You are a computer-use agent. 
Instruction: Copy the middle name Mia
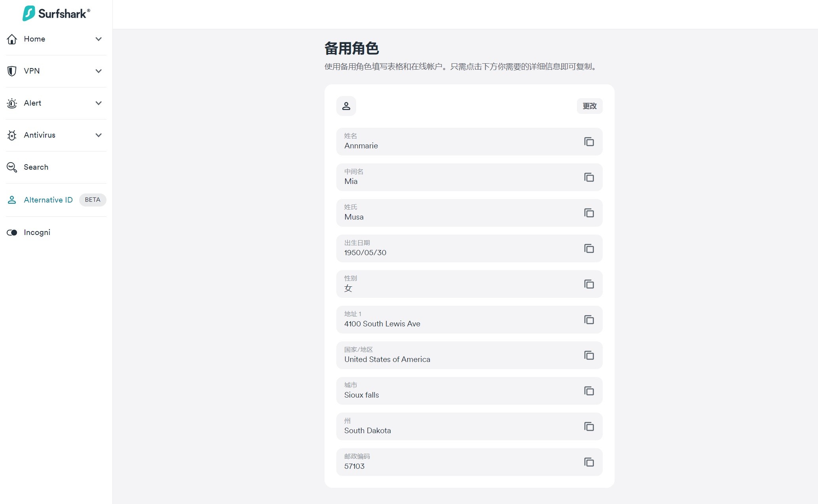(x=589, y=177)
